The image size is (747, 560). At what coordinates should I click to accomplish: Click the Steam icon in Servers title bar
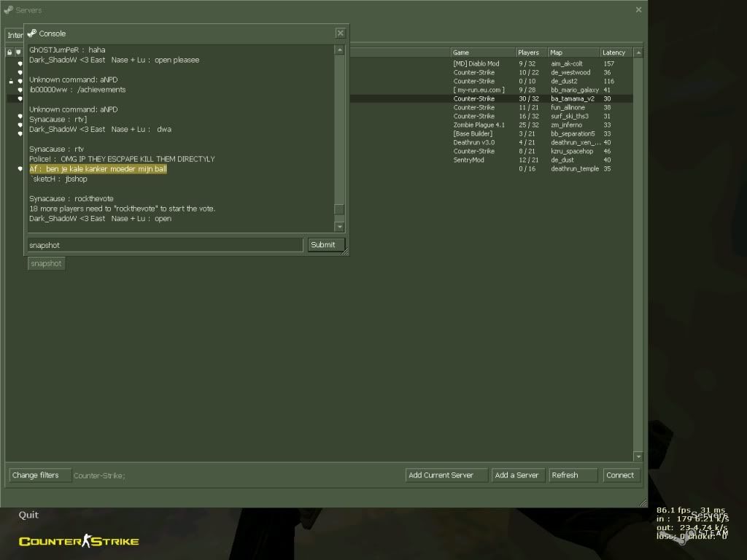tap(9, 10)
